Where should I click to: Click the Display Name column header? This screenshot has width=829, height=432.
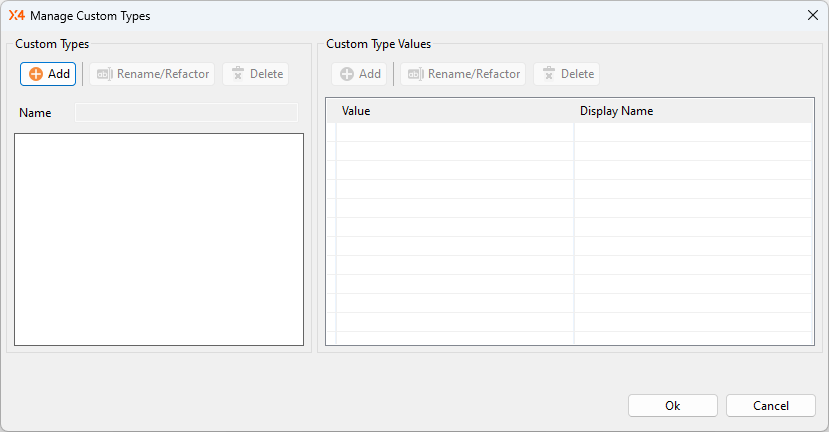(692, 111)
